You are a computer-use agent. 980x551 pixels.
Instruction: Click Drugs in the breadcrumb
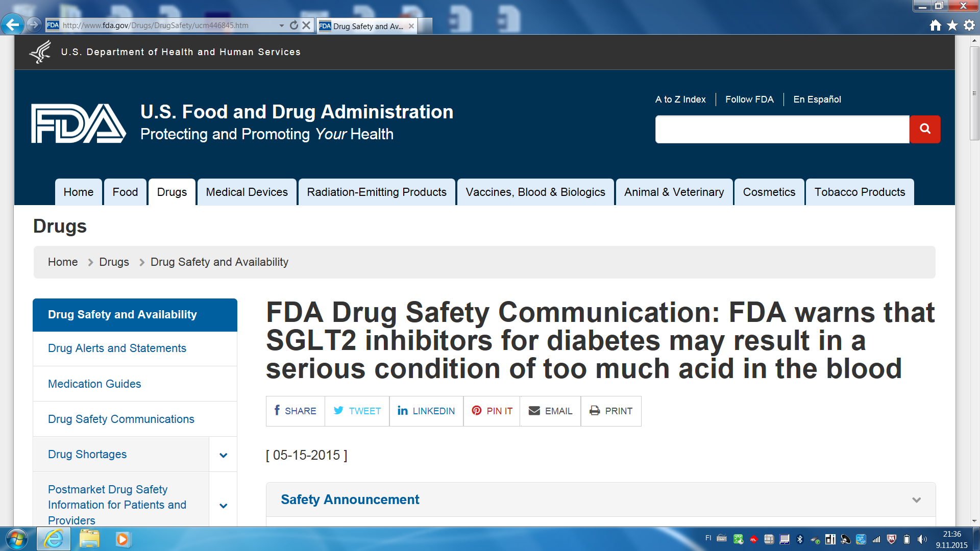114,262
